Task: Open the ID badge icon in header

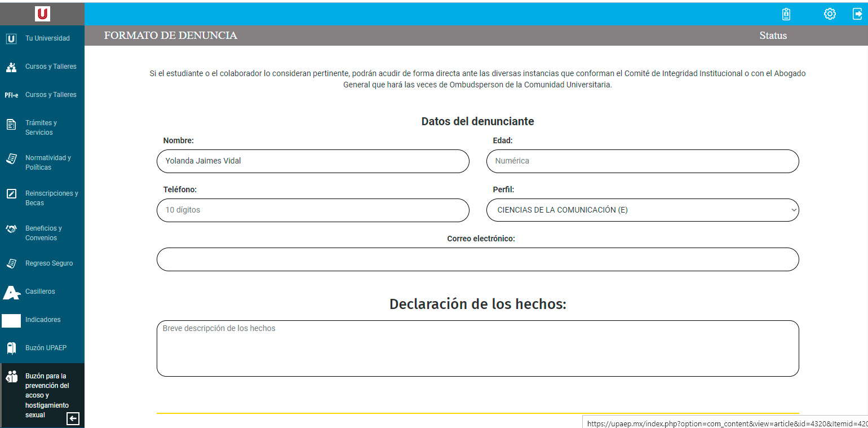Action: click(786, 14)
